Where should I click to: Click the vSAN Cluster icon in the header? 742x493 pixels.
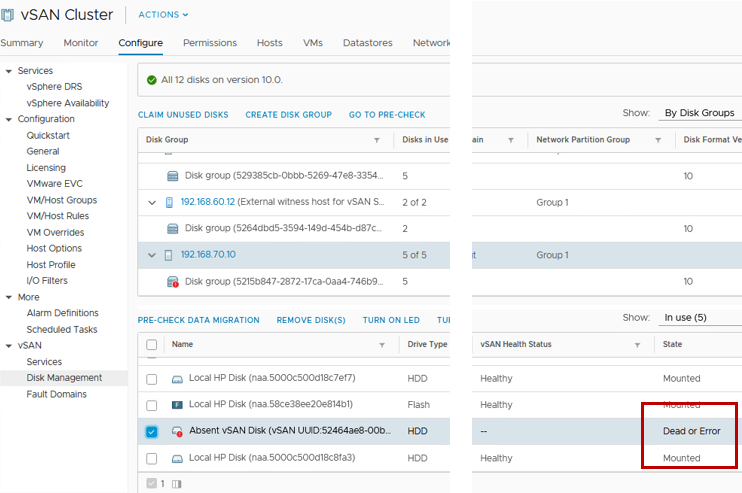click(7, 15)
